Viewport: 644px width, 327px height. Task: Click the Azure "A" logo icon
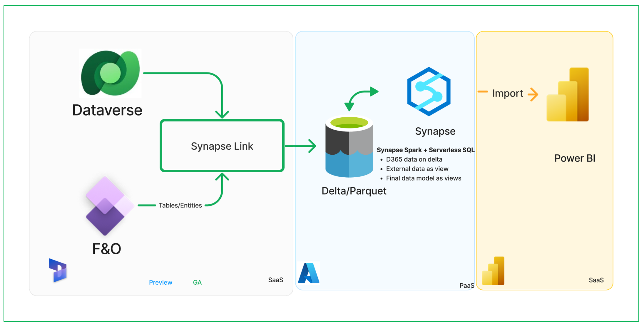pos(308,273)
